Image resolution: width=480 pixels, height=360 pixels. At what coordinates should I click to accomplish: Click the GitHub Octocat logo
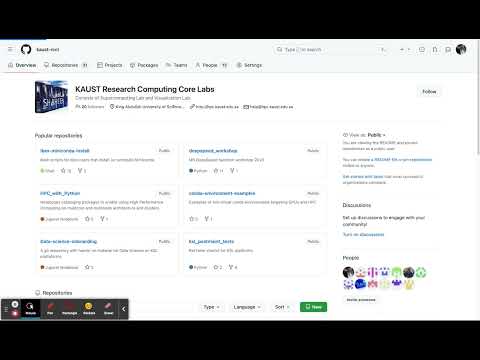(x=26, y=49)
